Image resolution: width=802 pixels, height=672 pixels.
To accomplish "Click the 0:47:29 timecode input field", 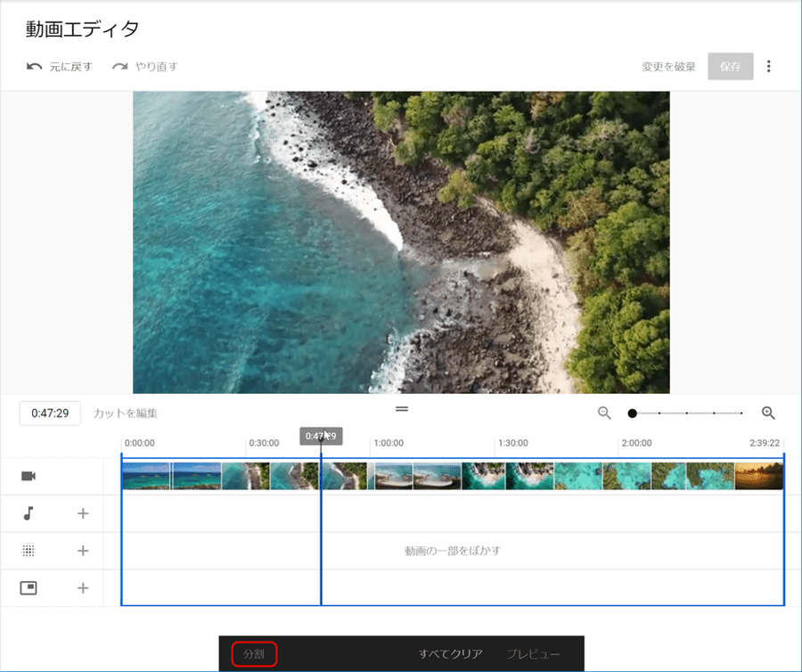I will 50,414.
